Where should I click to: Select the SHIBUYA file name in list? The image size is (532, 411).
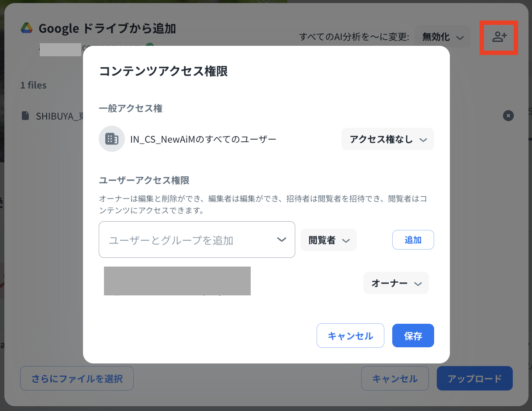tap(59, 116)
